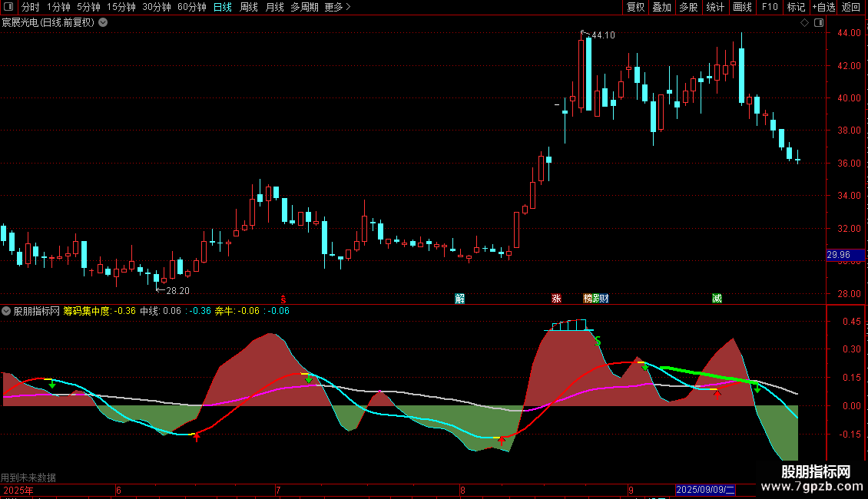Click the 减 event marker
Screen dimensions: 868x499
coord(717,299)
